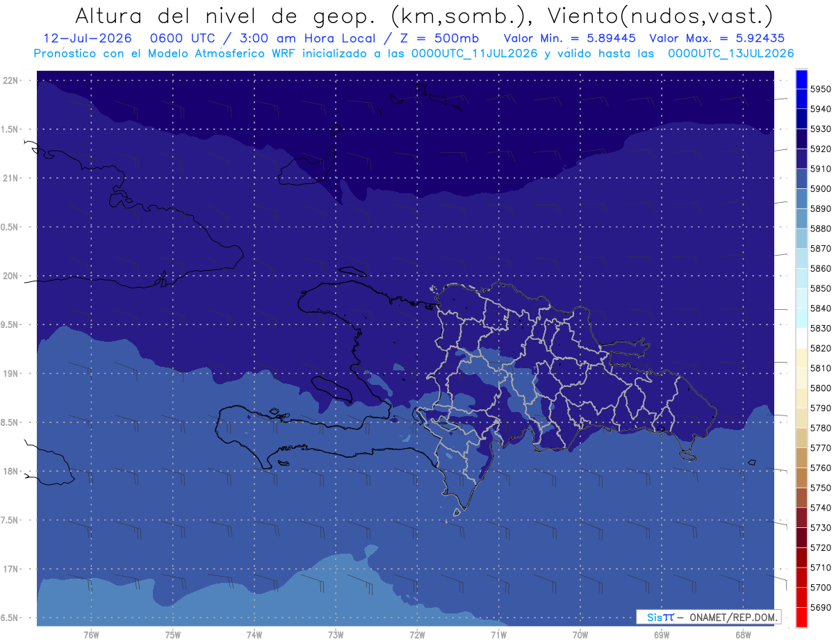This screenshot has width=834, height=644.
Task: Click the 20N latitude axis label
Action: [x=10, y=276]
